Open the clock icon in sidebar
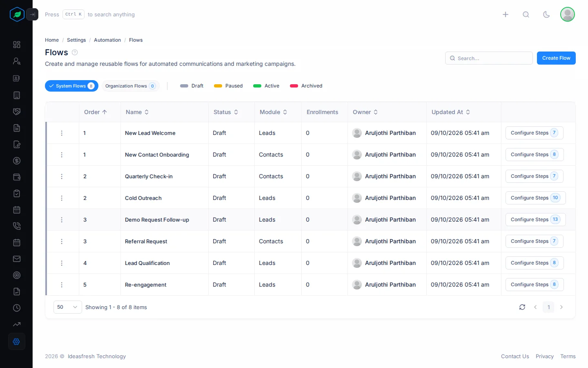 [x=17, y=308]
